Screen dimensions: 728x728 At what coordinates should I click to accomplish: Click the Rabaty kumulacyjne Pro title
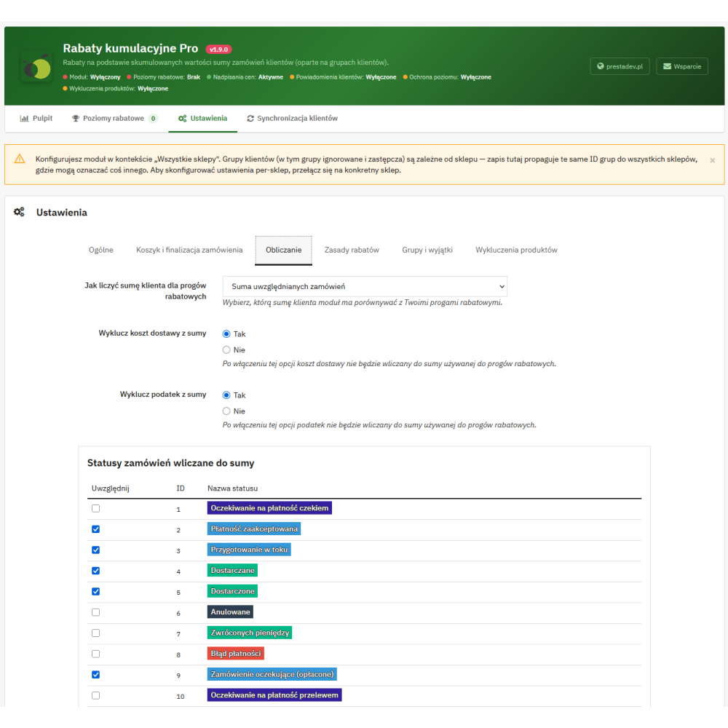pos(130,48)
